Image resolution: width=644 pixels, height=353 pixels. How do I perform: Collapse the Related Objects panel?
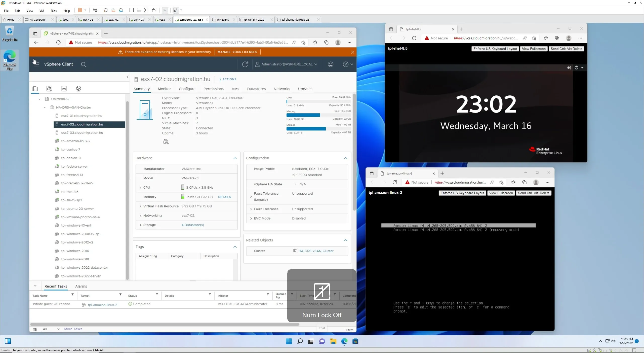click(346, 240)
